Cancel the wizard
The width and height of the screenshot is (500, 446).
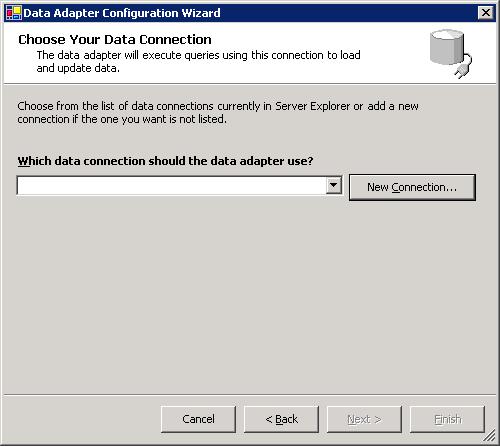[198, 419]
